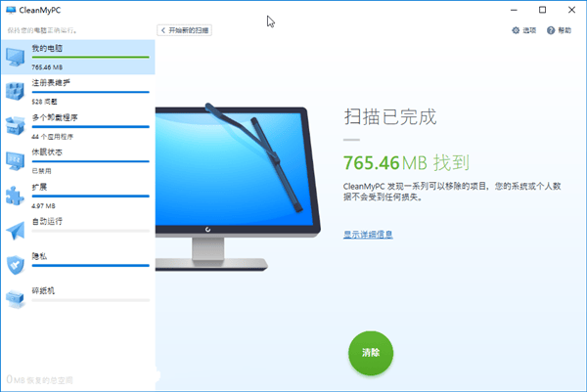Screen dimensions: 587x392
Task: Go to the 扩展 section
Action: (78, 196)
